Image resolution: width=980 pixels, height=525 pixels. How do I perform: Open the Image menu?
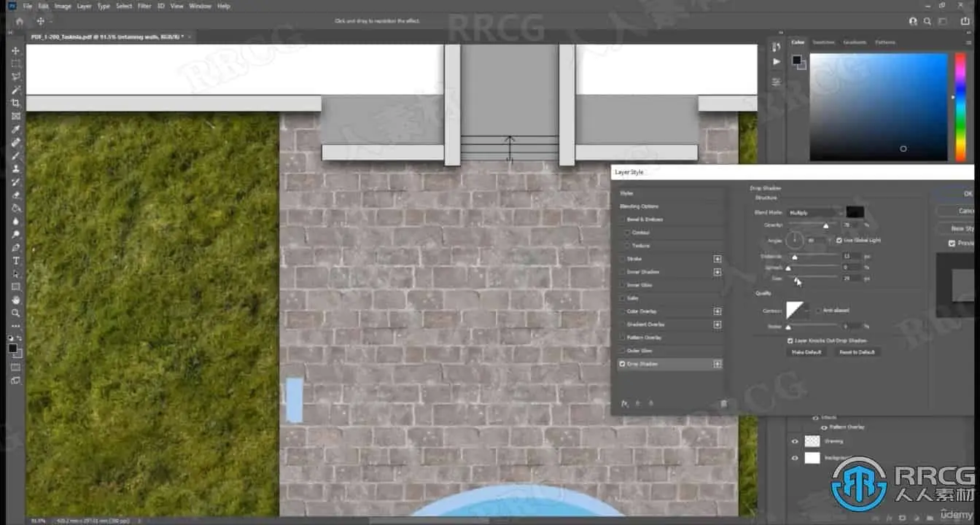63,6
